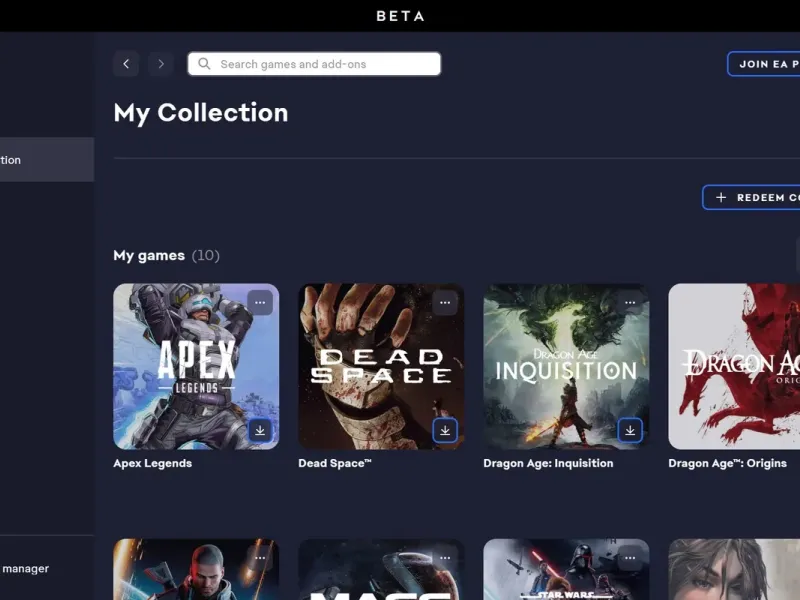Open the Star Wars game cover

coord(566,569)
